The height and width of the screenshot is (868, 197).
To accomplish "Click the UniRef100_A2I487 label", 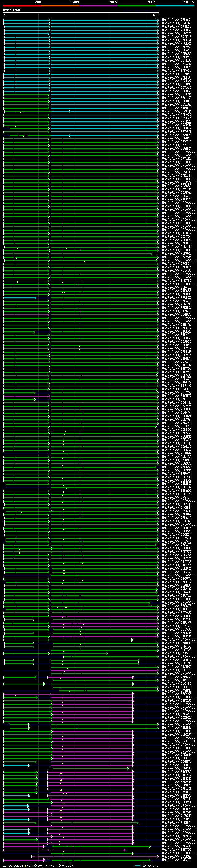I will (x=176, y=270).
